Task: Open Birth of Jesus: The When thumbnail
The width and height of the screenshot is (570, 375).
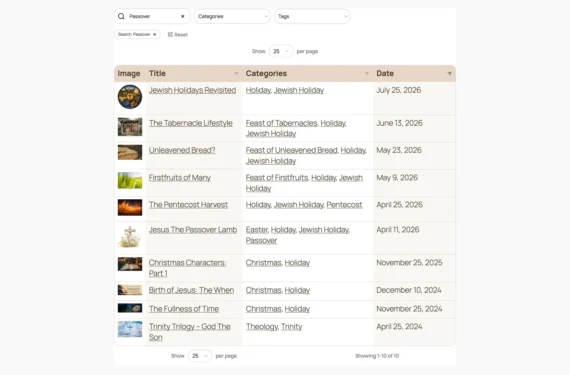Action: (130, 290)
